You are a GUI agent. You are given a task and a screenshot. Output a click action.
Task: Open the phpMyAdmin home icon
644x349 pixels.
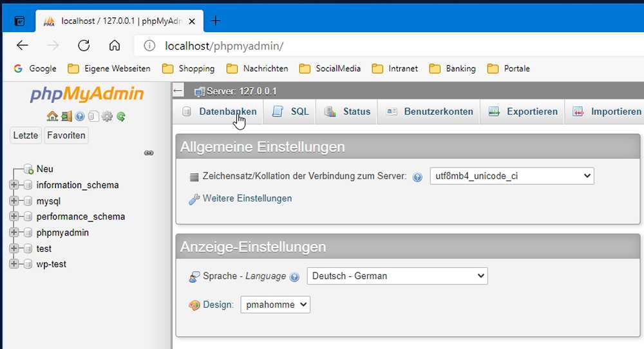pos(52,116)
